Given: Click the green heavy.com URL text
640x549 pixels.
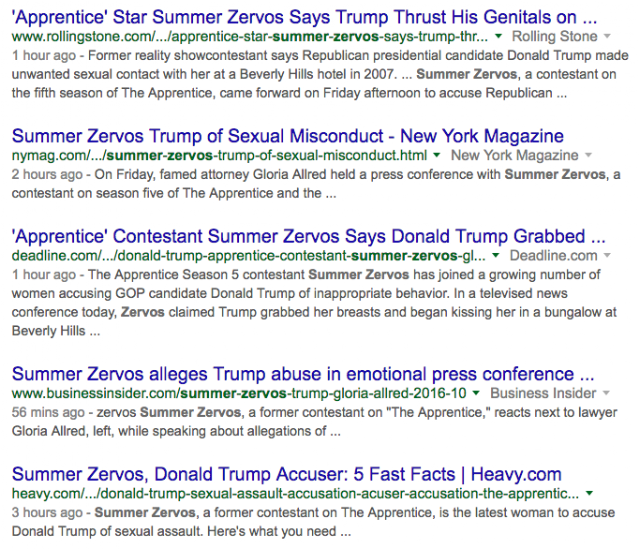Looking at the screenshot, I should (295, 493).
